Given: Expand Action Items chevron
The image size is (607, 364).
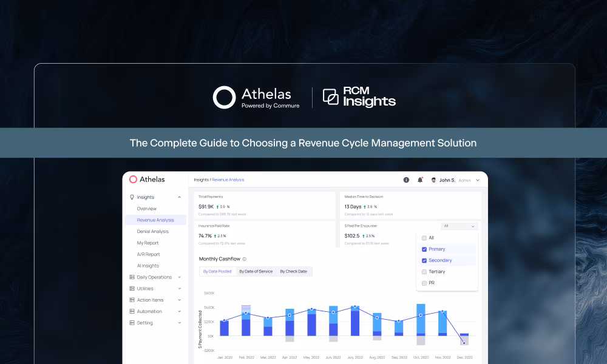Looking at the screenshot, I should coord(179,300).
